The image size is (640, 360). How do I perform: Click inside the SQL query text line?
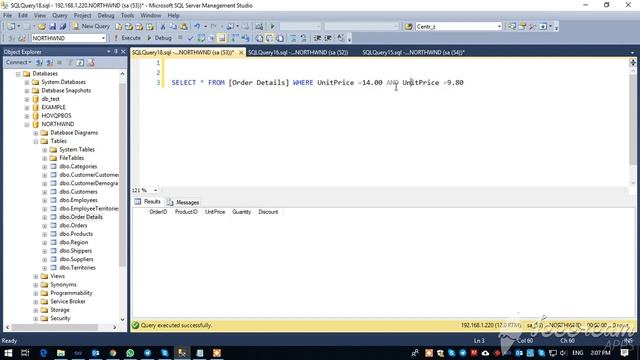tap(317, 83)
